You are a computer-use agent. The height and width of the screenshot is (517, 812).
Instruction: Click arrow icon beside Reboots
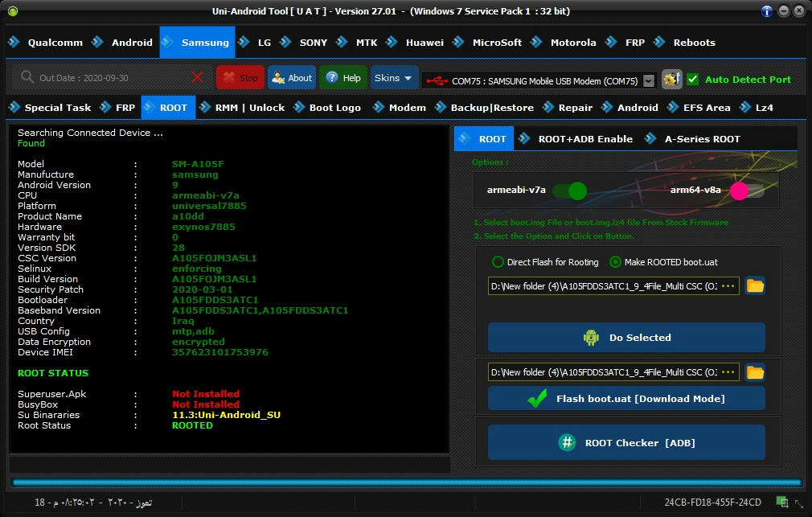point(659,42)
